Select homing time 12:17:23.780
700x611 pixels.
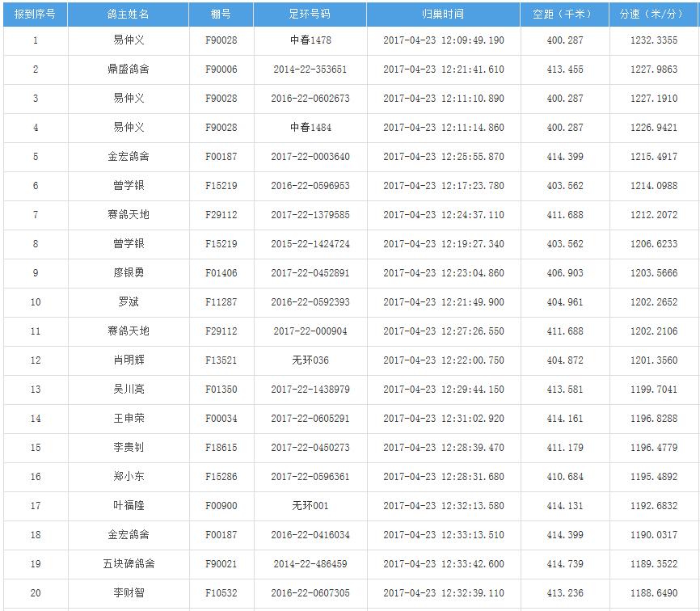pyautogui.click(x=443, y=186)
